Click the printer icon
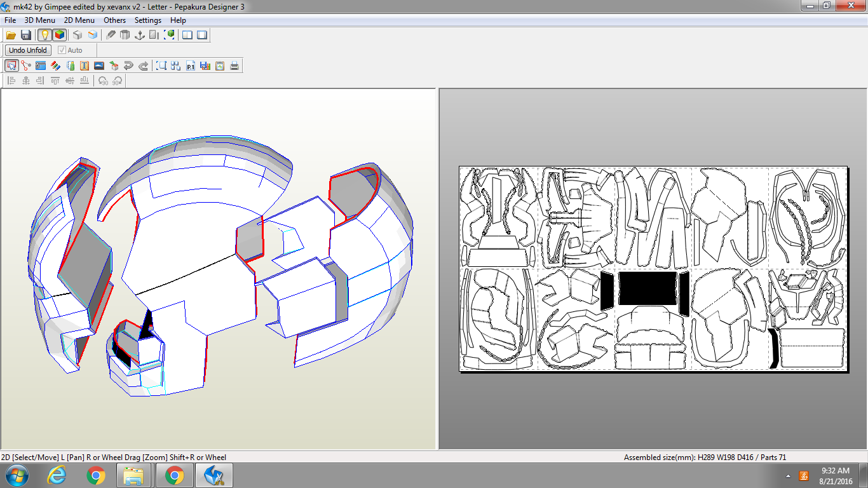This screenshot has width=868, height=488. pos(234,65)
